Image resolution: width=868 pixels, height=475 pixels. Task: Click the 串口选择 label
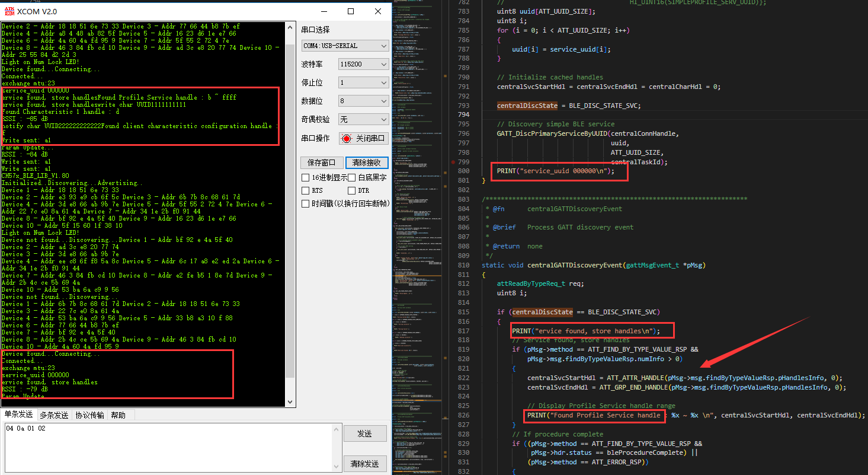pyautogui.click(x=315, y=30)
